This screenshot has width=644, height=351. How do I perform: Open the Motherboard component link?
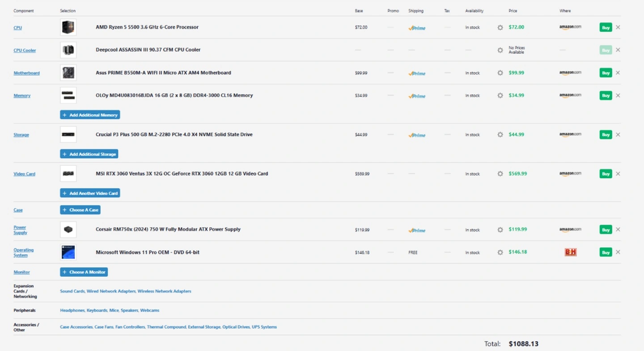pos(26,73)
